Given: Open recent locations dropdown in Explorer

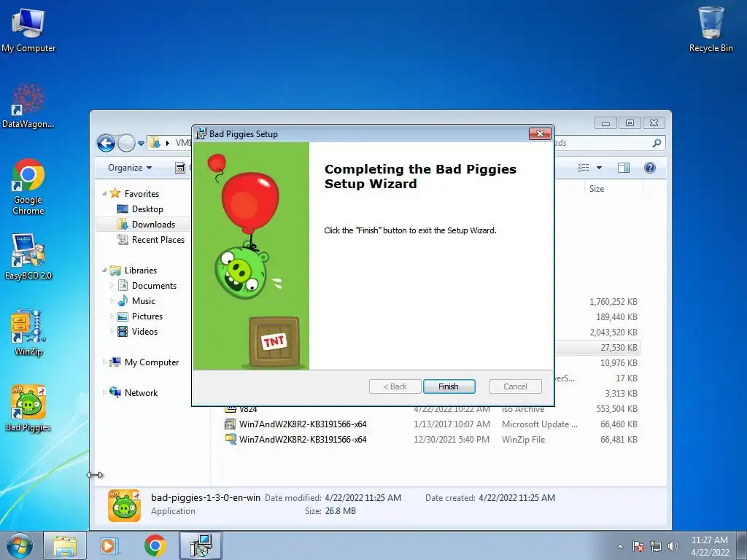Looking at the screenshot, I should pyautogui.click(x=141, y=143).
